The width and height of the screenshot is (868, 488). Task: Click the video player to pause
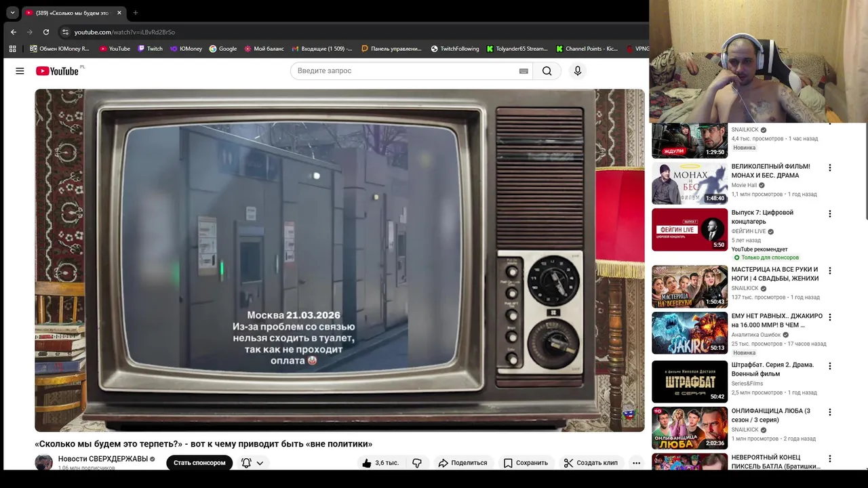[340, 260]
